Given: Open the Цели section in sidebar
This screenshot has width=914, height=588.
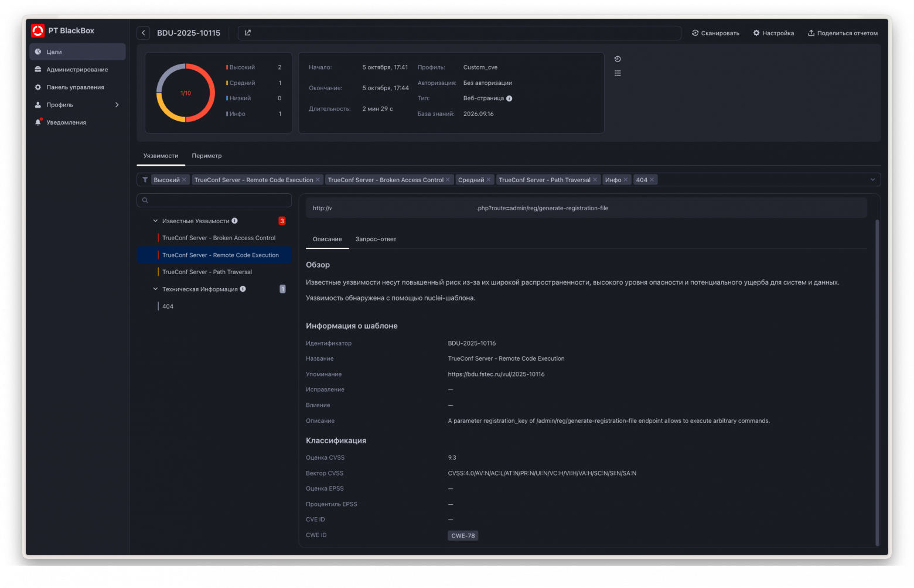Looking at the screenshot, I should [77, 52].
